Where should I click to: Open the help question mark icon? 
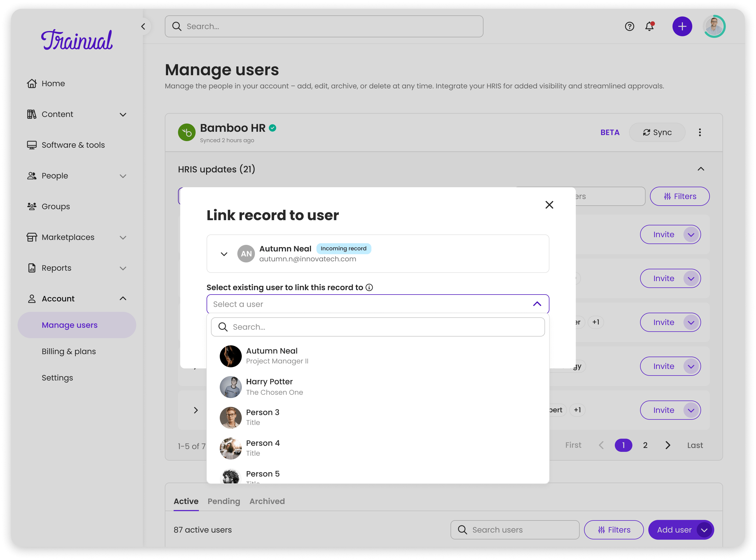(629, 26)
